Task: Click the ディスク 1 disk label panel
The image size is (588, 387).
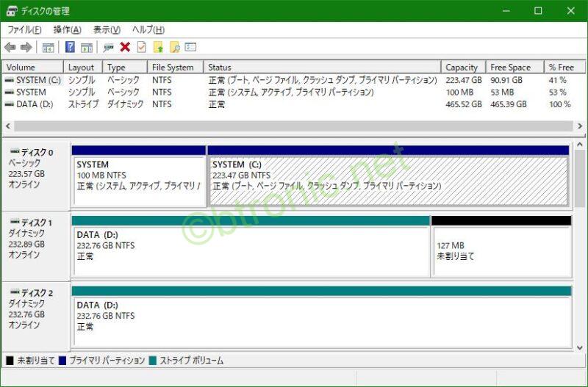Action: coord(36,246)
